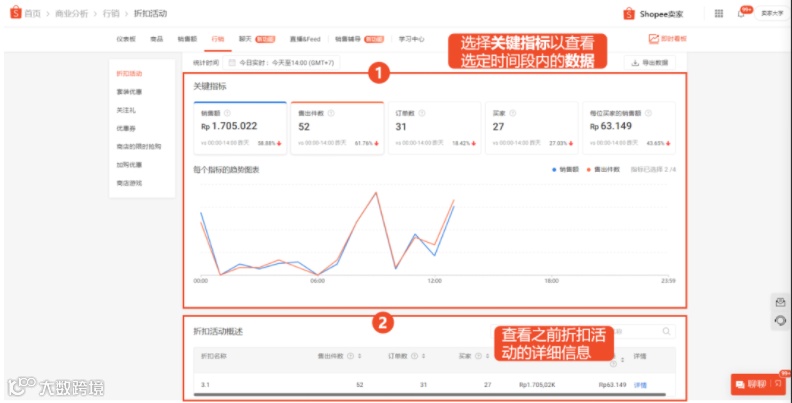Select 关注礼 in the left sidebar
The image size is (792, 403).
point(126,110)
